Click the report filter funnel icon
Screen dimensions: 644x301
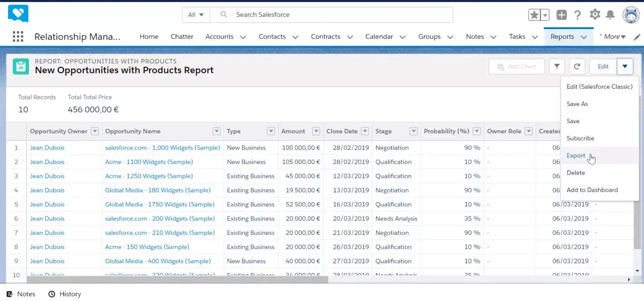pyautogui.click(x=557, y=67)
